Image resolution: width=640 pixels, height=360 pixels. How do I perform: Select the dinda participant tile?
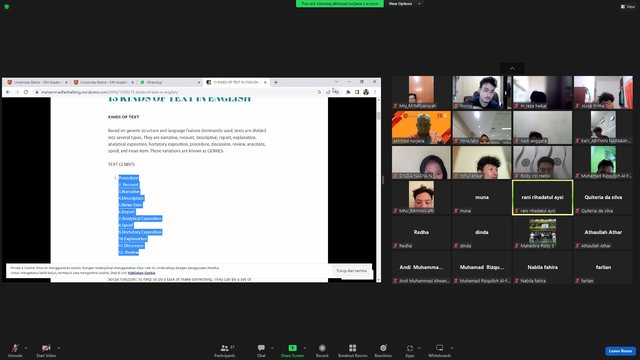(x=482, y=233)
